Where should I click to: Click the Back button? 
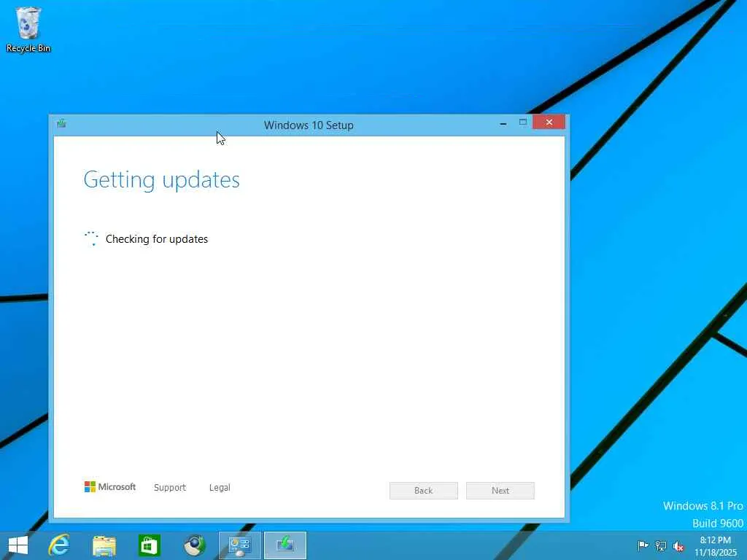pyautogui.click(x=424, y=491)
